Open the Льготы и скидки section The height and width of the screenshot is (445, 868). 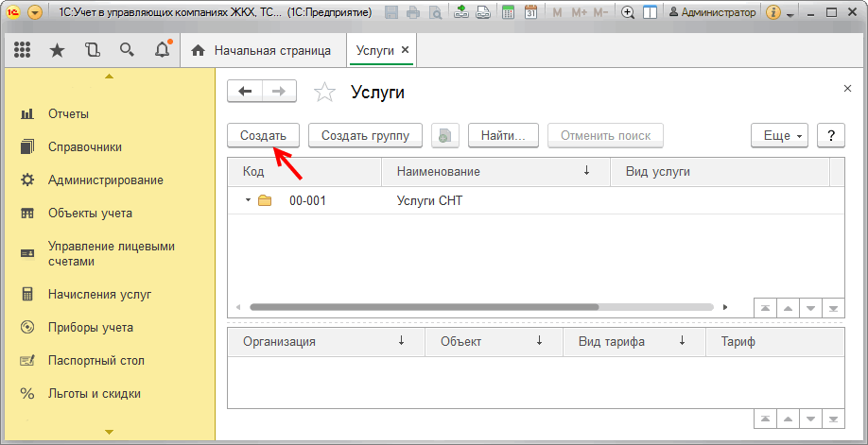95,394
